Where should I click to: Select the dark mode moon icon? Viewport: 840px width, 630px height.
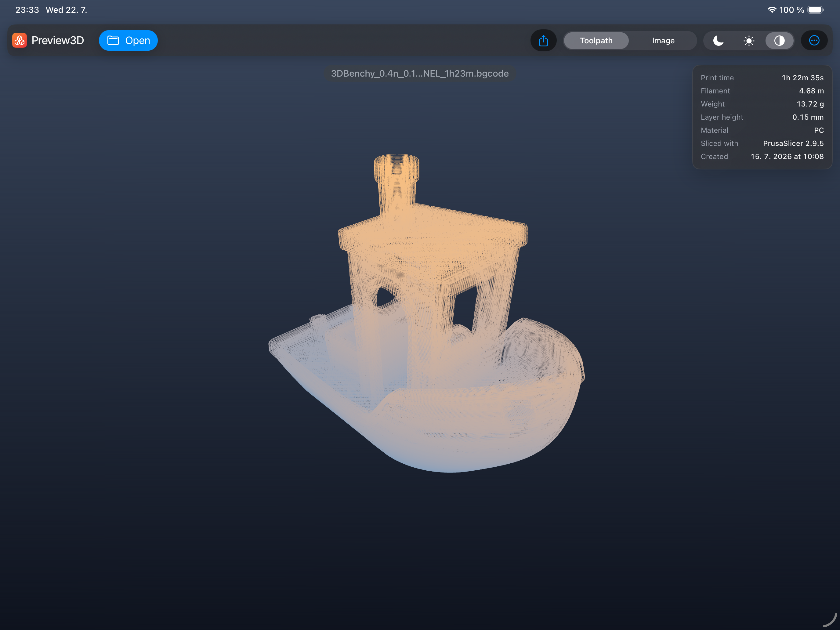pyautogui.click(x=719, y=41)
